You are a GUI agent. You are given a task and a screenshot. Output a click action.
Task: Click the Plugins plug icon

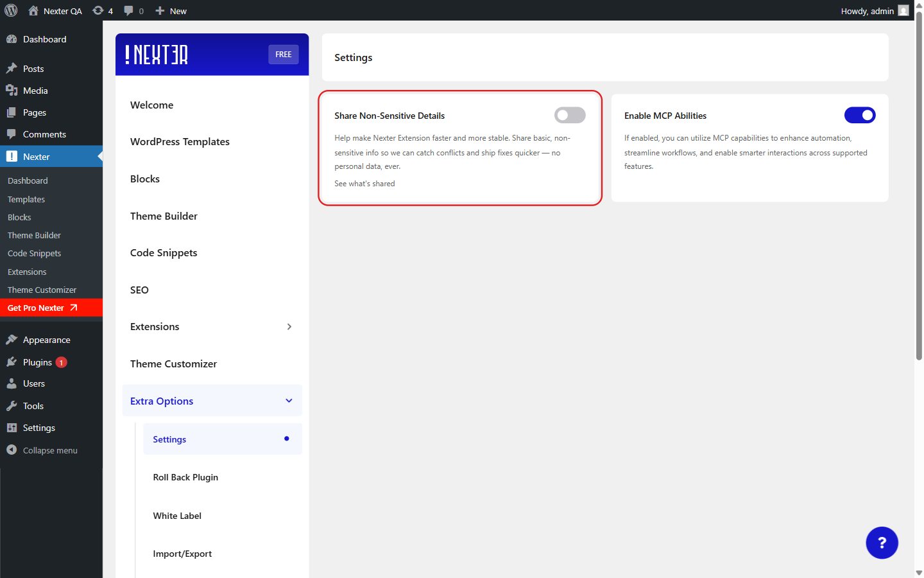tap(12, 362)
